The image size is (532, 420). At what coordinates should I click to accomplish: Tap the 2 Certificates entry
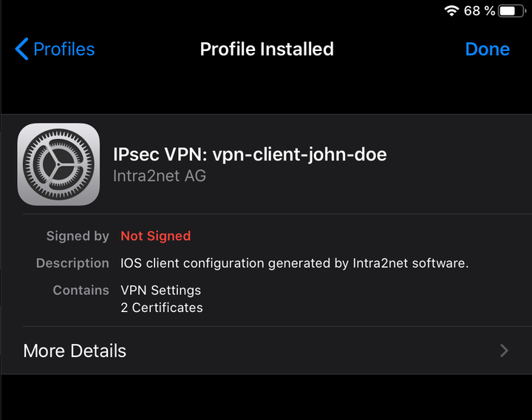point(162,308)
